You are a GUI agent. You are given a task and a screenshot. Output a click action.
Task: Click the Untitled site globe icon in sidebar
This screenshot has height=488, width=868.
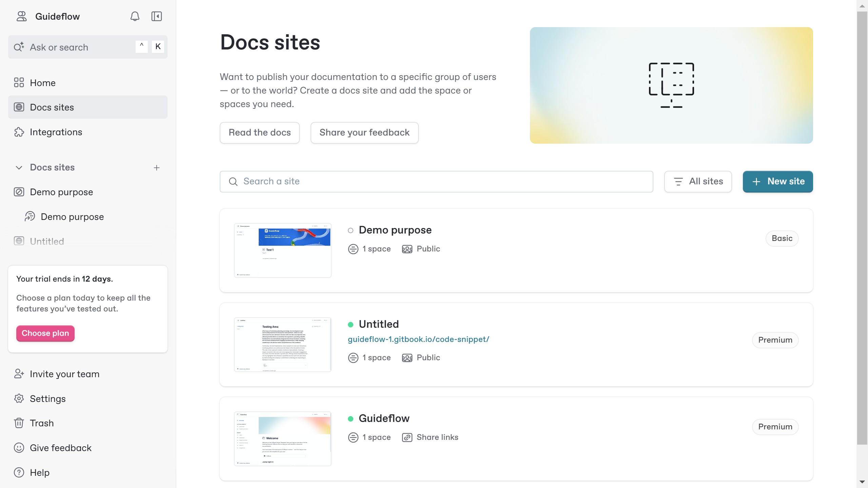[x=19, y=241]
